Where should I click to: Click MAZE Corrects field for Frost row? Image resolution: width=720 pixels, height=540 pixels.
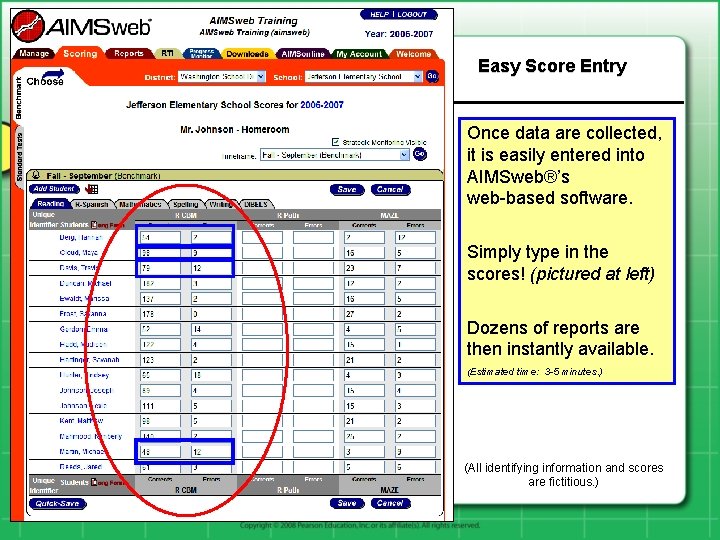364,314
